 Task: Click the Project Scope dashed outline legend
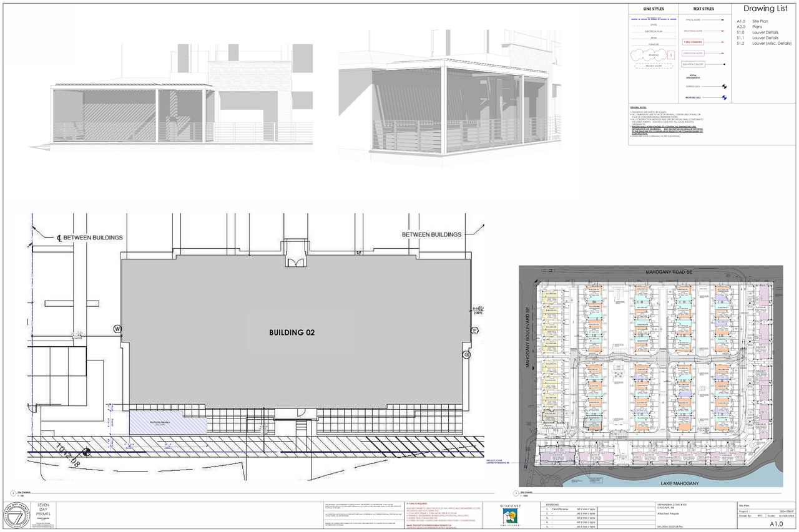click(x=654, y=66)
